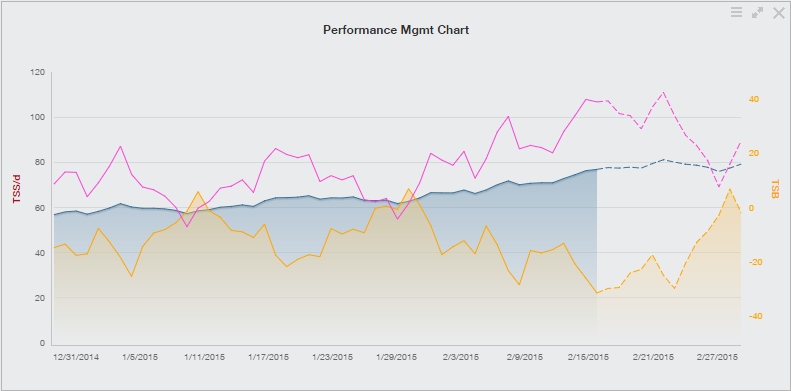Screen dimensions: 791x391
Task: Click the orange TSB right axis label
Action: pos(775,189)
